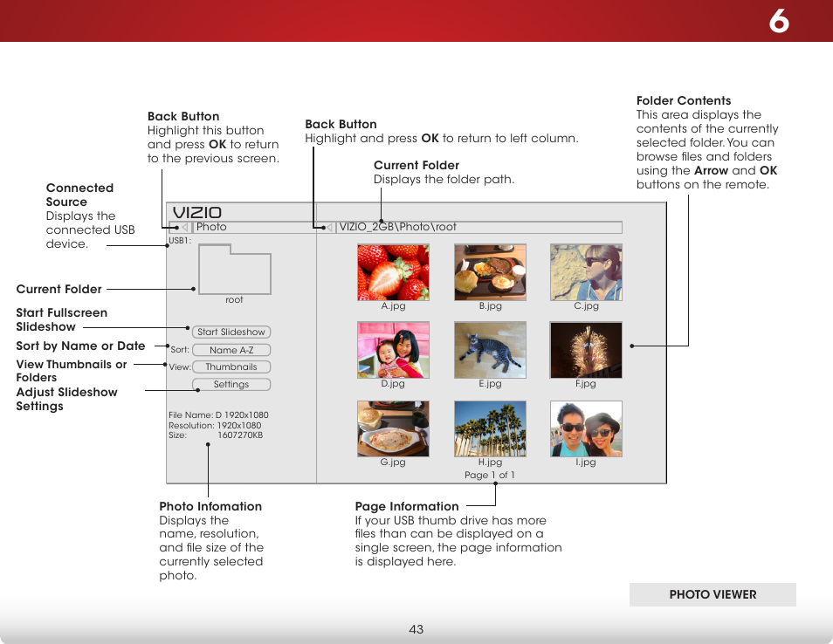Open the B.jpg food plate thumbnail
Image resolution: width=833 pixels, height=644 pixels.
(490, 272)
